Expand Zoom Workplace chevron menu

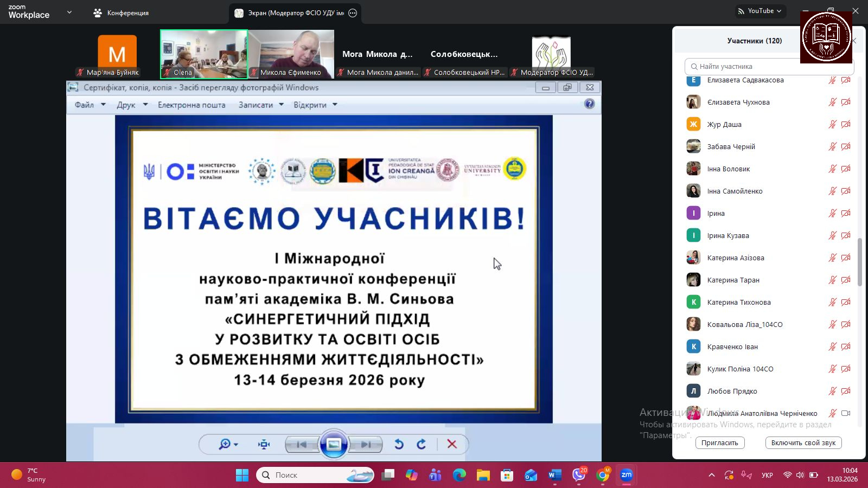69,12
